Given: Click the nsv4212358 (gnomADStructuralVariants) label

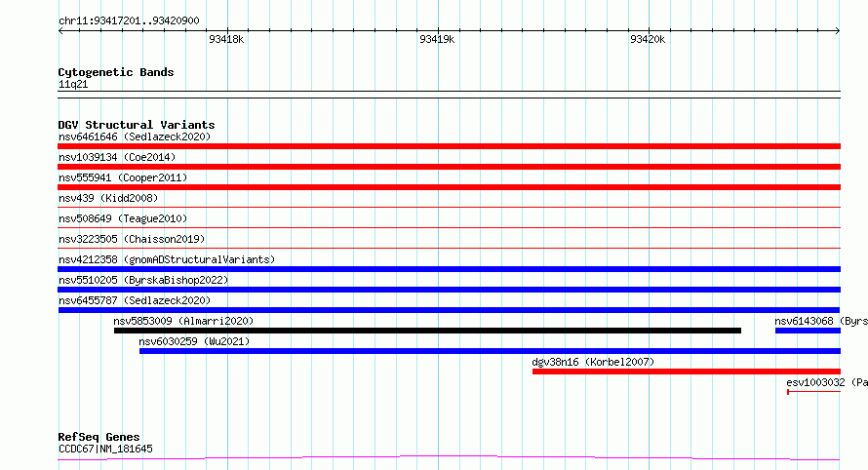Looking at the screenshot, I should pyautogui.click(x=167, y=259).
